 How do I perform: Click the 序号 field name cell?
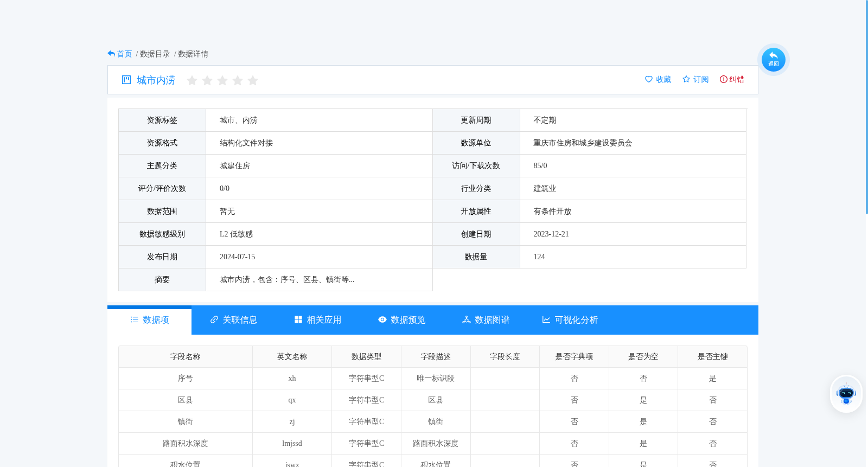click(186, 379)
